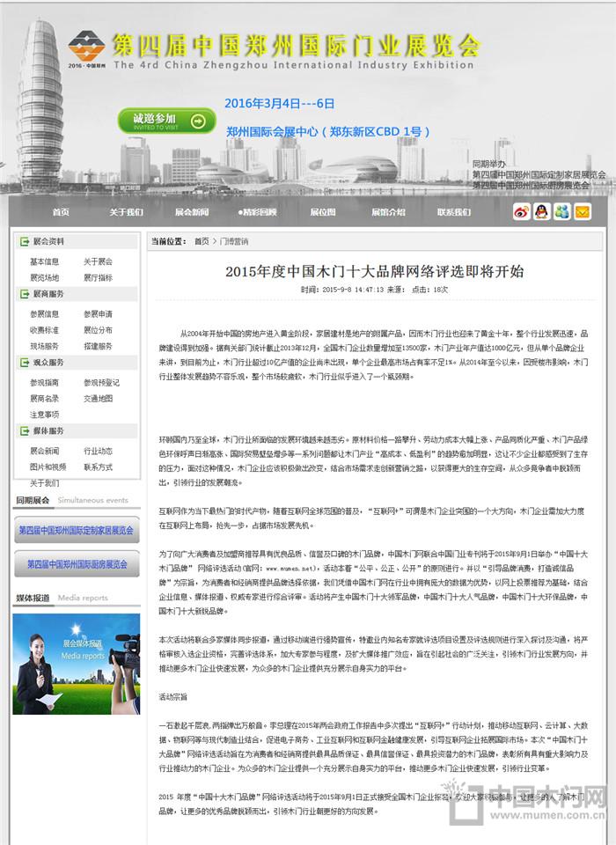Open the 行业动态 sidebar link
This screenshot has height=845, width=616.
pos(98,451)
